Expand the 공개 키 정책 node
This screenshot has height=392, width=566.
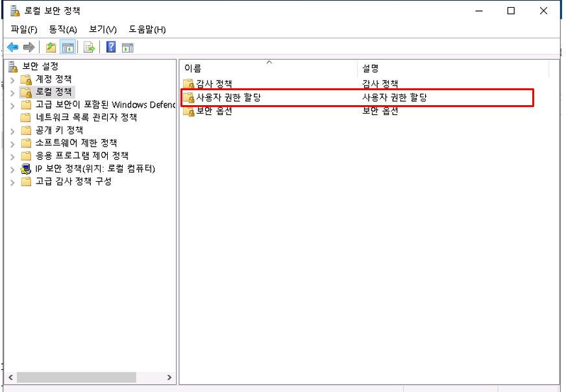click(12, 131)
